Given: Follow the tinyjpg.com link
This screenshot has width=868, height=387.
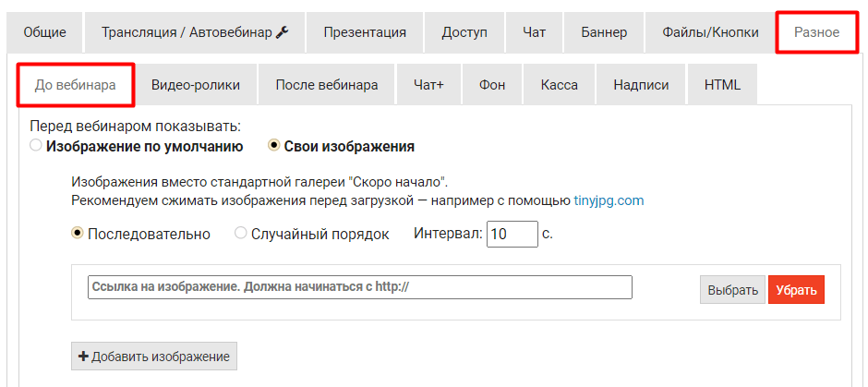Looking at the screenshot, I should (609, 200).
